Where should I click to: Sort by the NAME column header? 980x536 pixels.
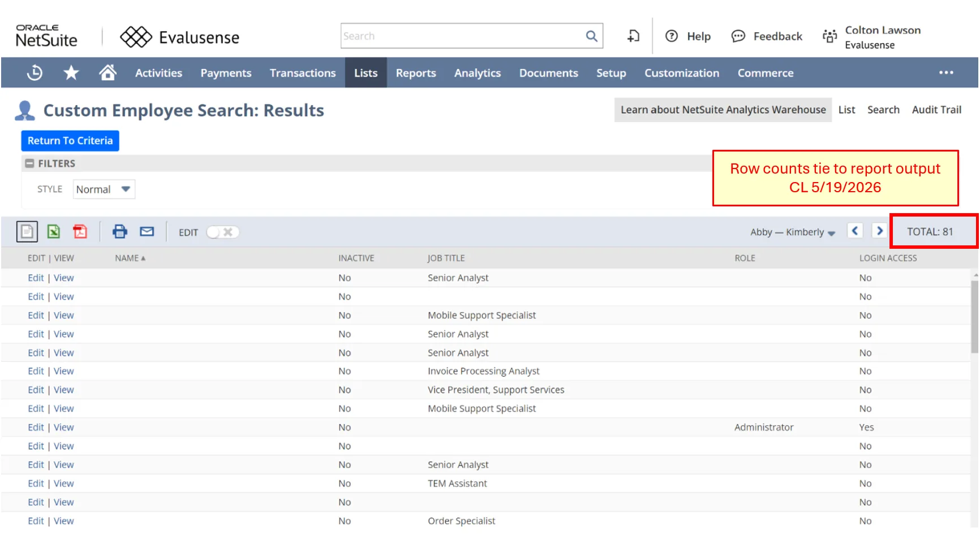click(x=130, y=258)
